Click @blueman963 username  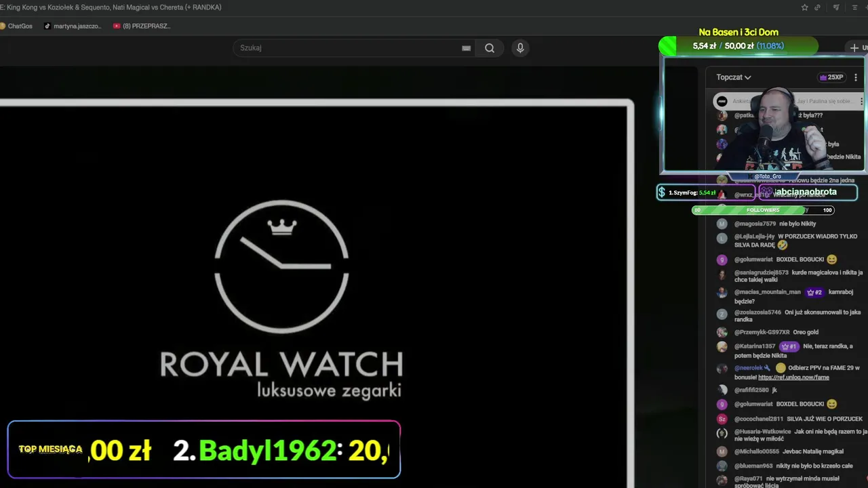tap(753, 466)
